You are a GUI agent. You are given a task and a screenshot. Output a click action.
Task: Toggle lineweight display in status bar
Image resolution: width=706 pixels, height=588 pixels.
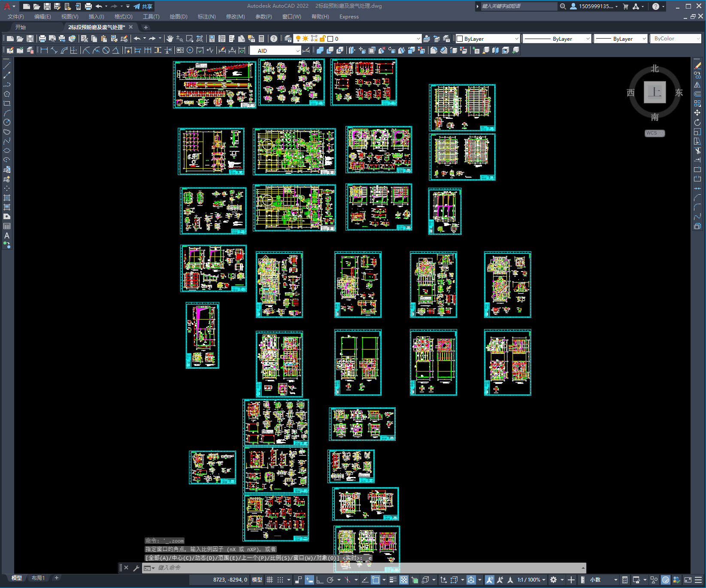click(393, 580)
